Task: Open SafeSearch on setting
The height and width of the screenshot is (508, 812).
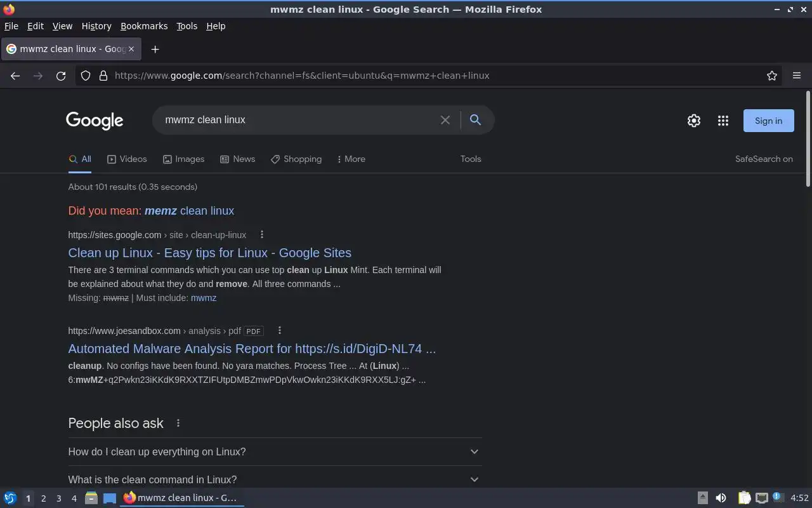Action: [764, 159]
